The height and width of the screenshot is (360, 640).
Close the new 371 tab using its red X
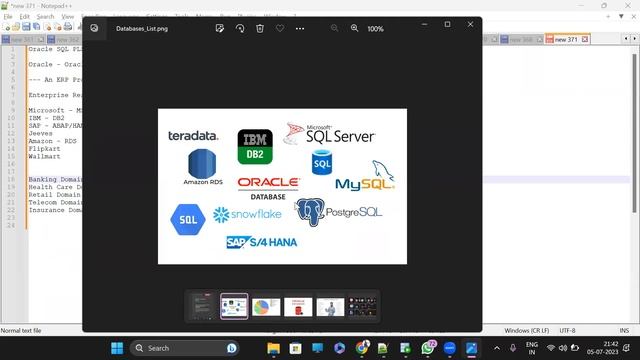point(585,39)
